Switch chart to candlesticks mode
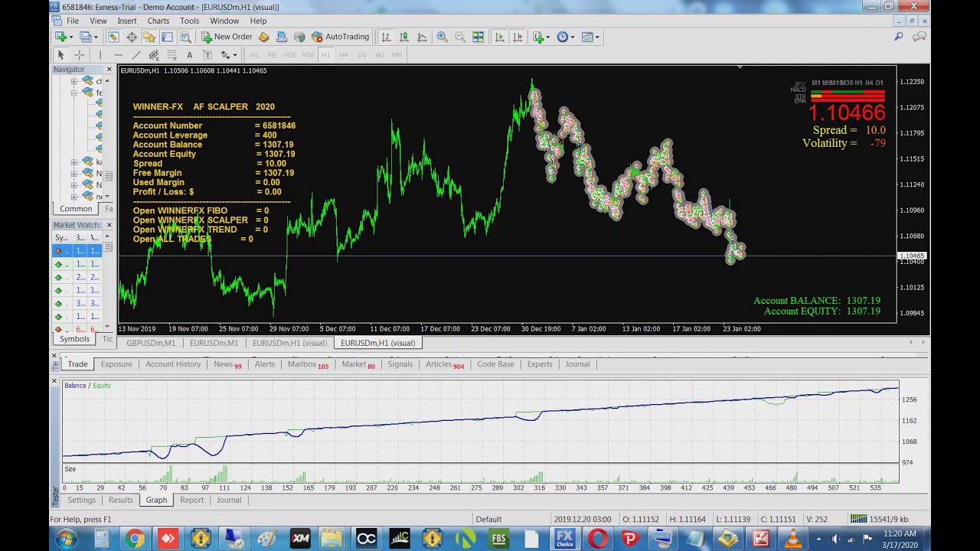 (x=403, y=37)
